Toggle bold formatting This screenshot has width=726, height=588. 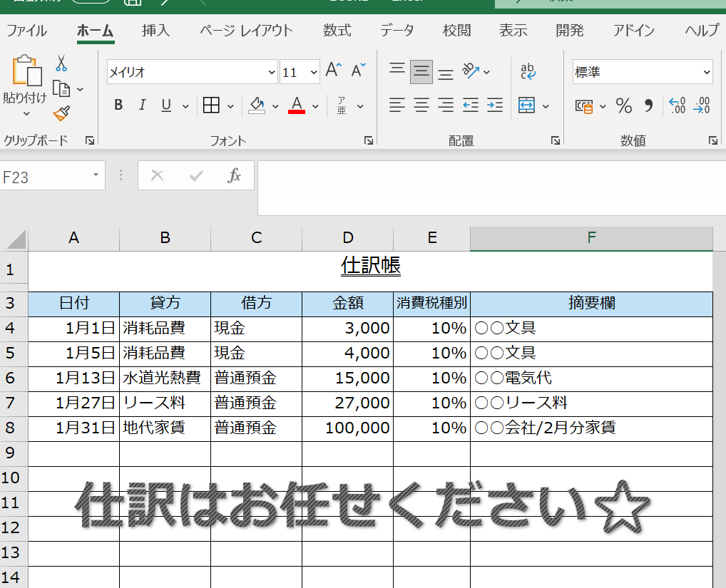click(x=118, y=105)
